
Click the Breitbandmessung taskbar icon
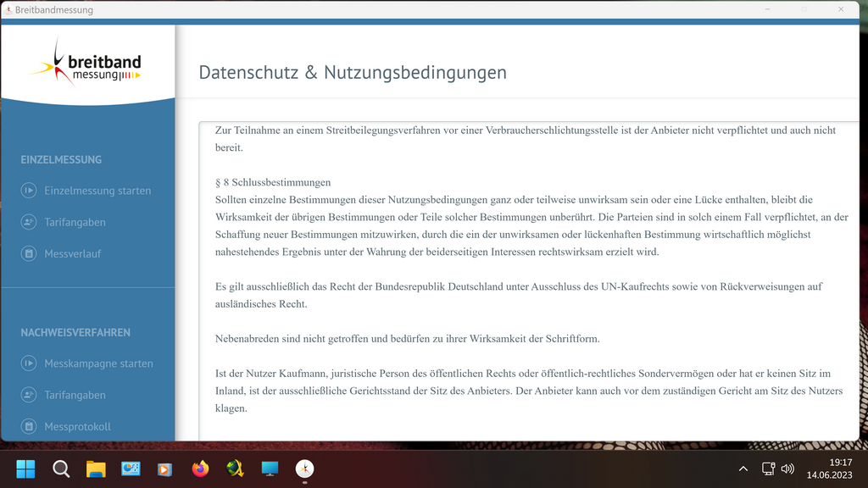[304, 469]
